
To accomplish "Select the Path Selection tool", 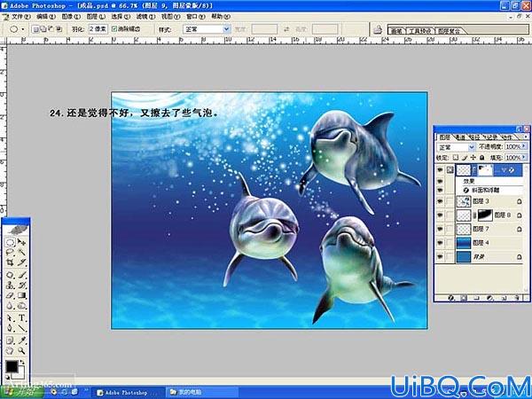I will click(10, 318).
